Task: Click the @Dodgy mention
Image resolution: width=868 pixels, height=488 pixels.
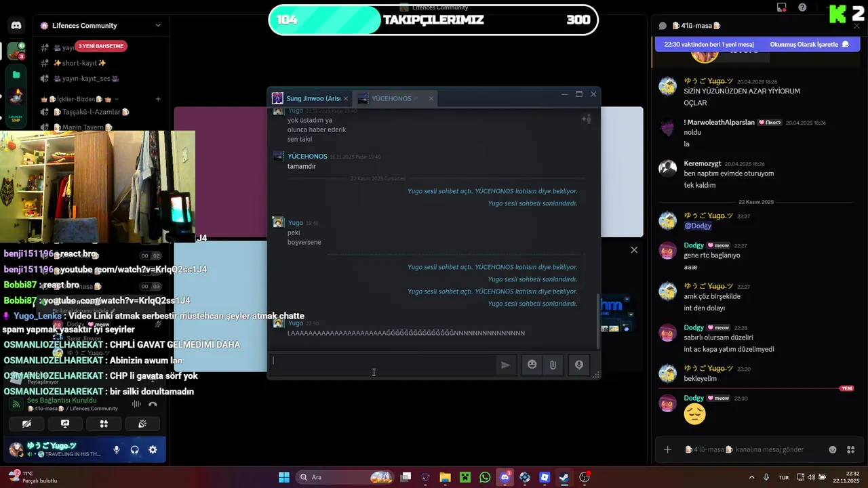Action: 698,226
